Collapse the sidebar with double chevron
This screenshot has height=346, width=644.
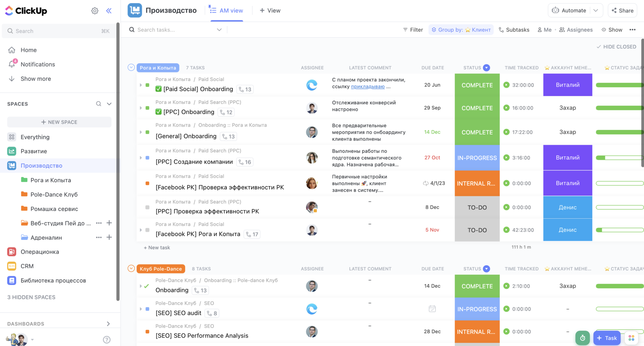pyautogui.click(x=109, y=11)
